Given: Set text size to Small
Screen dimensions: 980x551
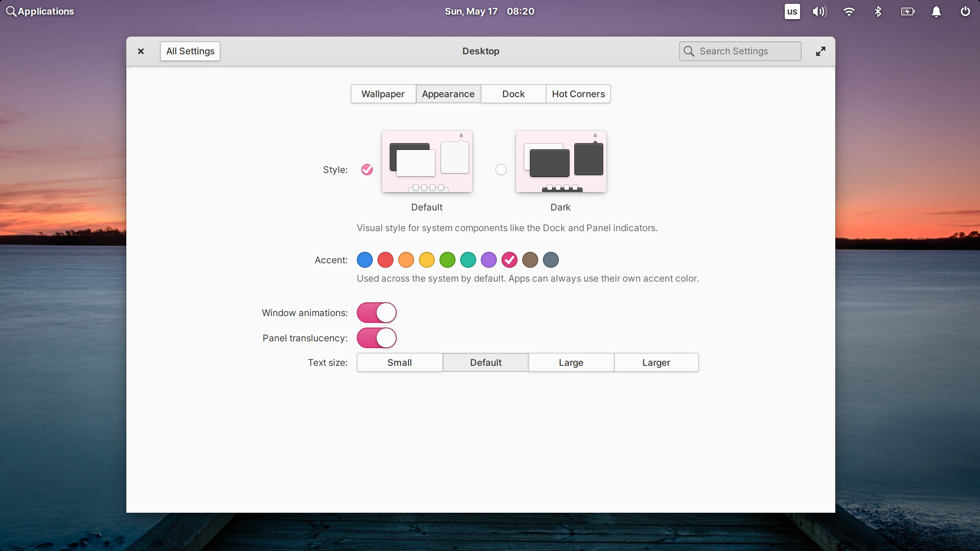Looking at the screenshot, I should coord(400,362).
